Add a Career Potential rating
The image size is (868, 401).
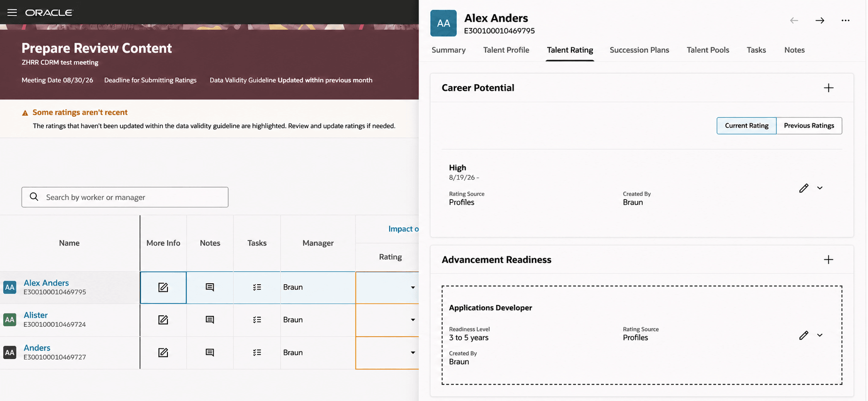(829, 88)
